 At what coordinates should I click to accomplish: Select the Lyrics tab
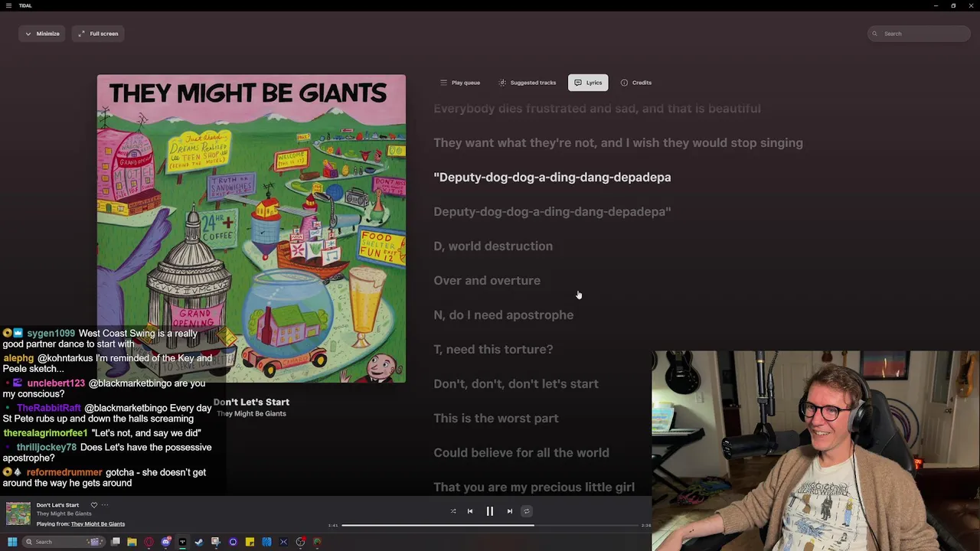[x=588, y=83]
